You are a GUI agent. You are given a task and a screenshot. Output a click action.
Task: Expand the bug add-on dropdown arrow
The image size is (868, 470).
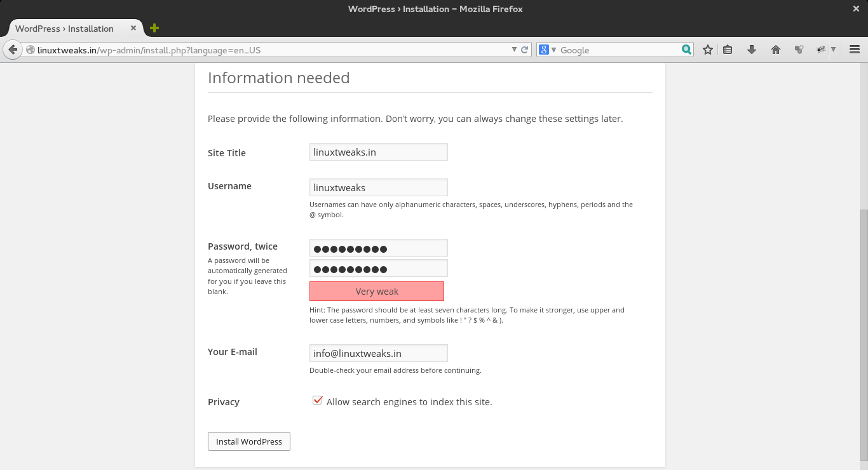[x=833, y=50]
